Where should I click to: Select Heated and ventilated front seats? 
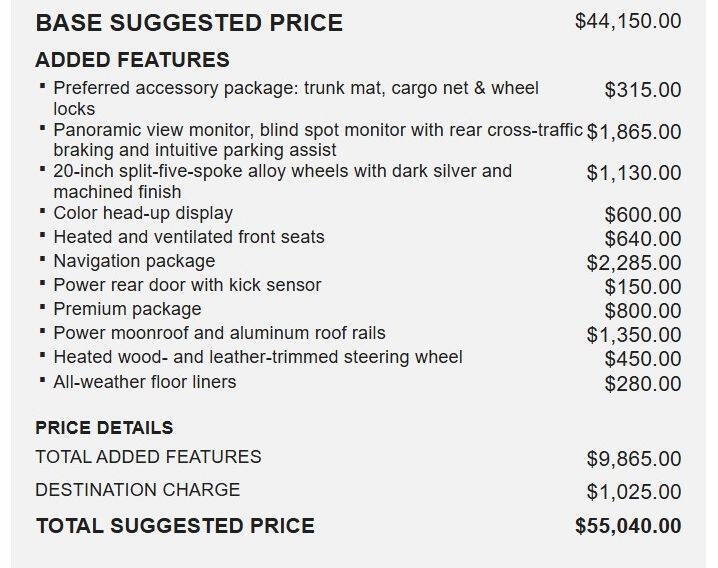tap(189, 237)
